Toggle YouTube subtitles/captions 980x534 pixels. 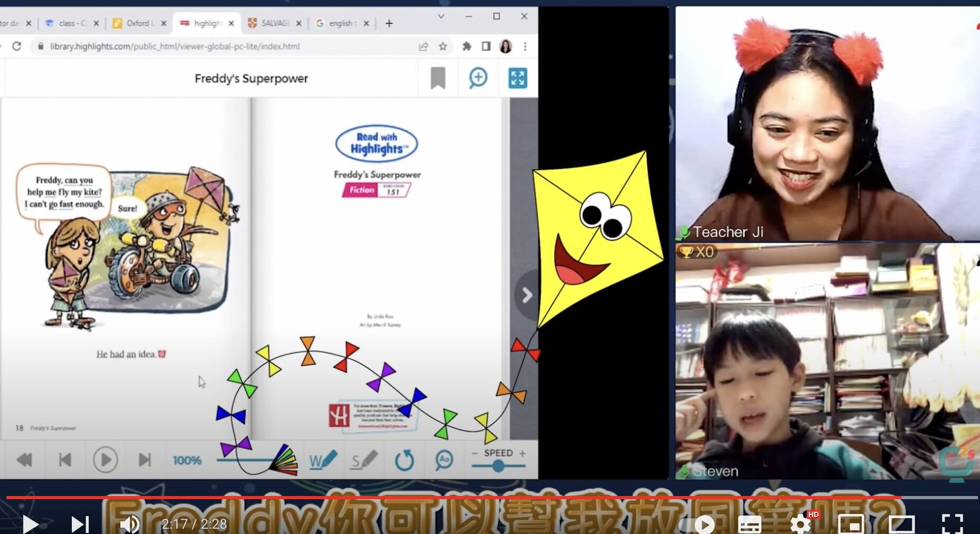point(750,525)
